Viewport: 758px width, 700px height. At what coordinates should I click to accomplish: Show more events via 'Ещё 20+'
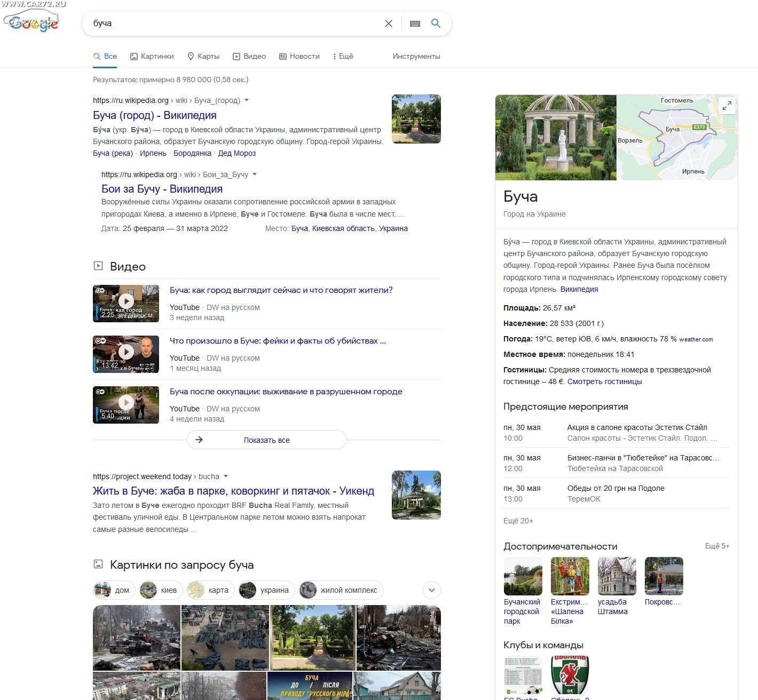point(518,521)
